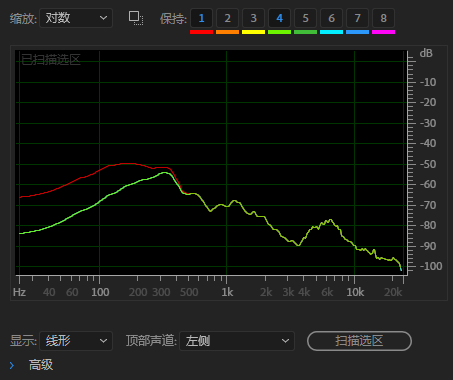Click the yellow swatch under hold 3
The width and height of the screenshot is (453, 380).
tap(253, 32)
